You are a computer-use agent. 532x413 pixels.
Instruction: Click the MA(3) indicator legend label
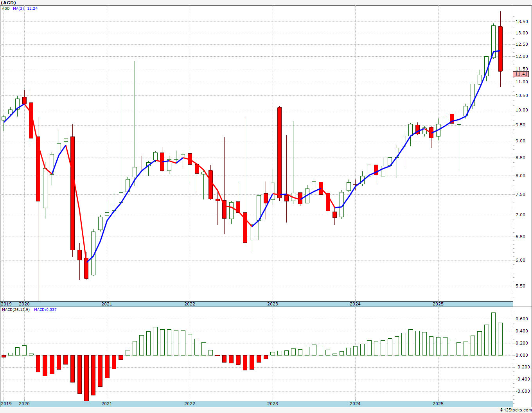tap(18, 8)
